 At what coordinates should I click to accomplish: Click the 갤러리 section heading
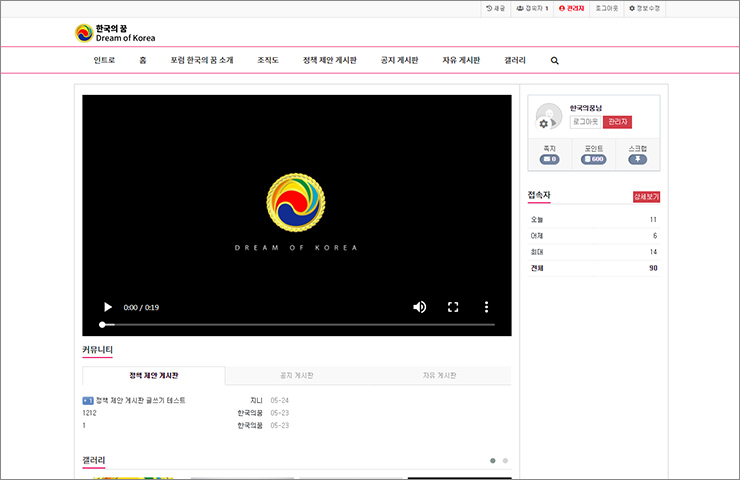tap(93, 460)
